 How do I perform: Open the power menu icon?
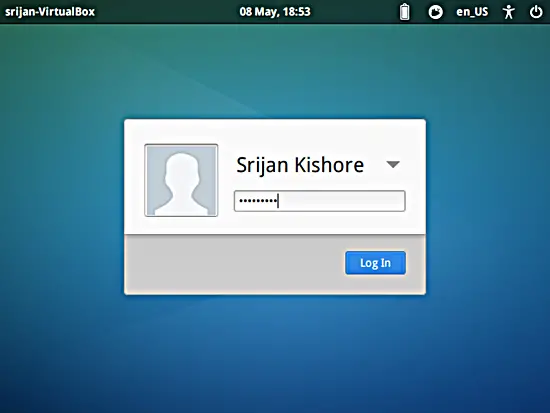point(536,12)
